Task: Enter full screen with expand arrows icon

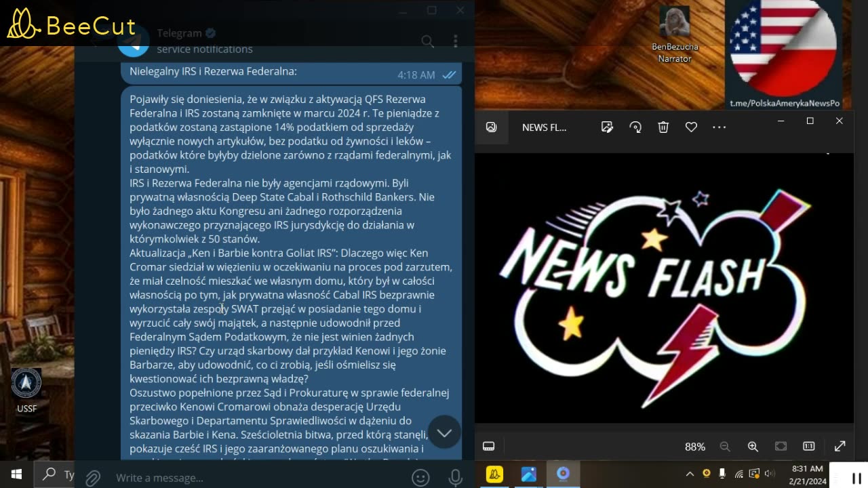Action: pos(840,446)
